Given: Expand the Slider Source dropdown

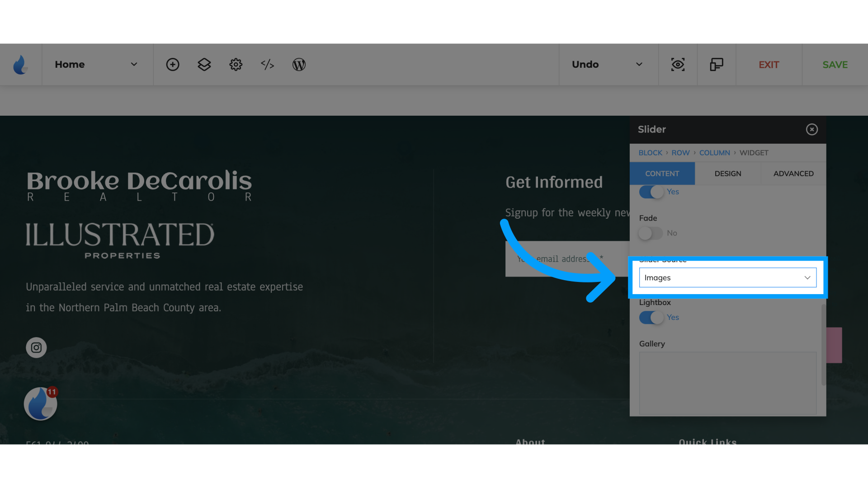Looking at the screenshot, I should tap(728, 277).
